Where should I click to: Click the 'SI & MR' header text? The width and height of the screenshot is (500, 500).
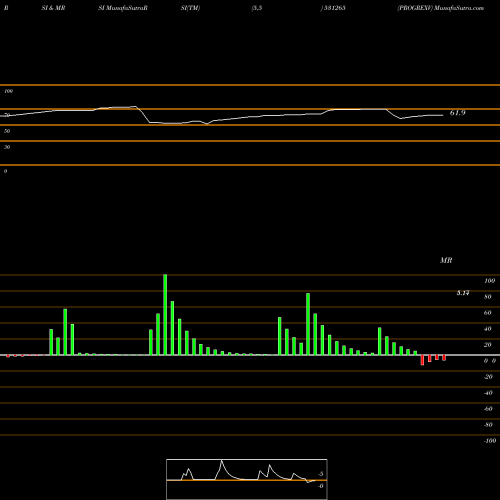click(53, 8)
